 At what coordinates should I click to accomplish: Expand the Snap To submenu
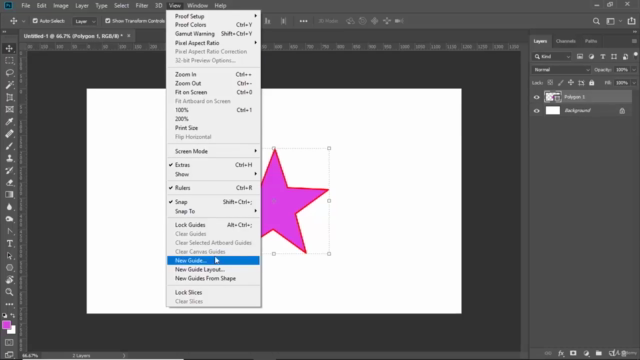[x=213, y=211]
